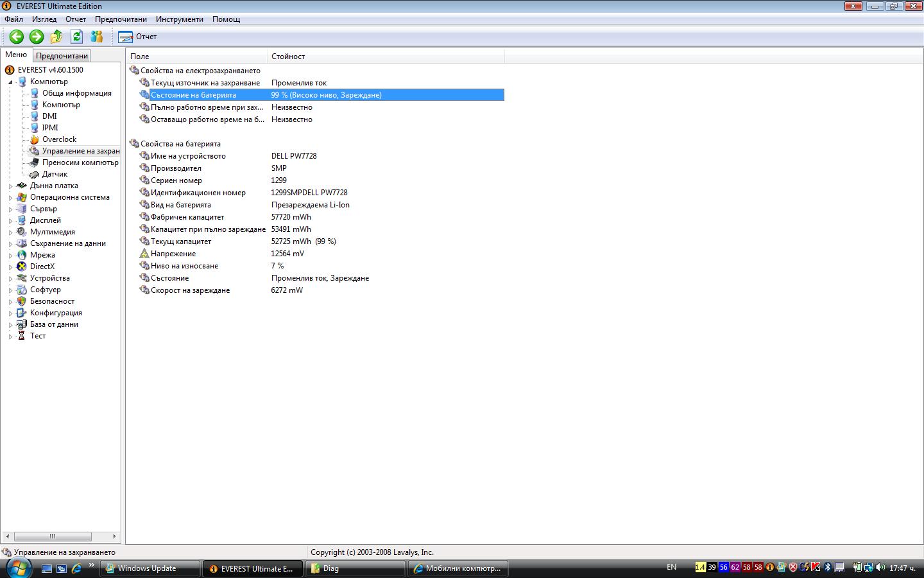Go back with the green left arrow

[x=16, y=37]
